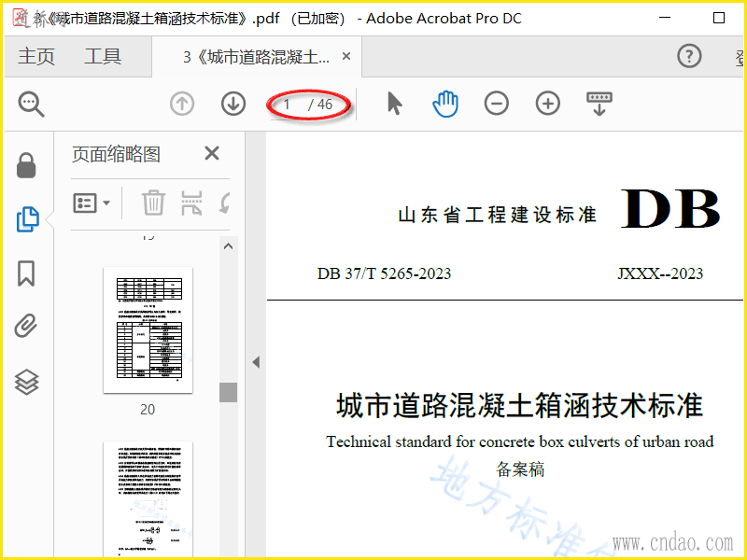Image resolution: width=747 pixels, height=560 pixels.
Task: Select the 城市道路混凝土 document tab
Action: 256,57
